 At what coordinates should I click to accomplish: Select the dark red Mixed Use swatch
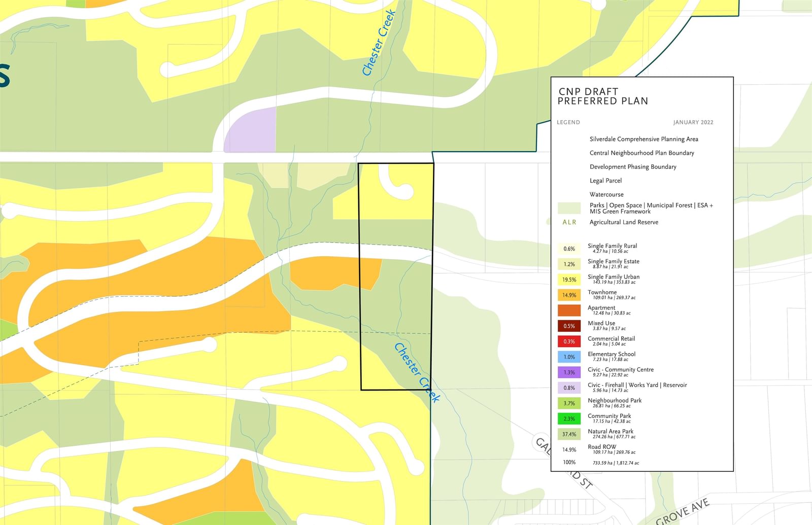pos(569,326)
